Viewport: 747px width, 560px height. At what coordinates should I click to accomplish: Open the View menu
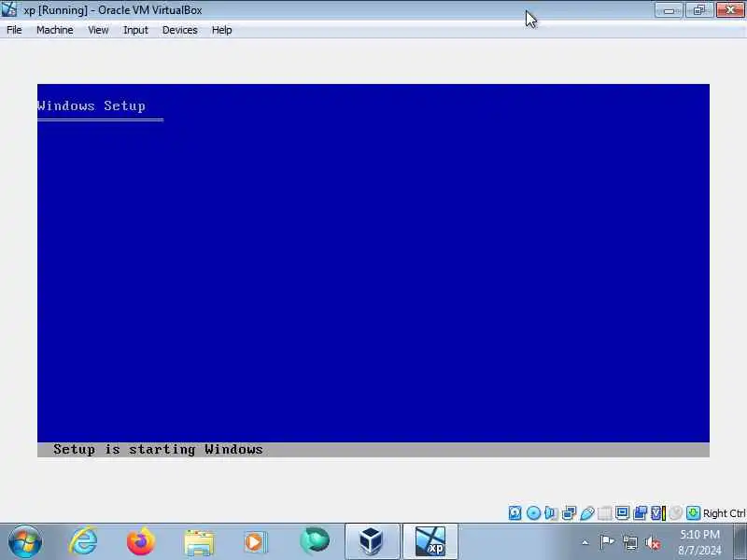pyautogui.click(x=98, y=30)
